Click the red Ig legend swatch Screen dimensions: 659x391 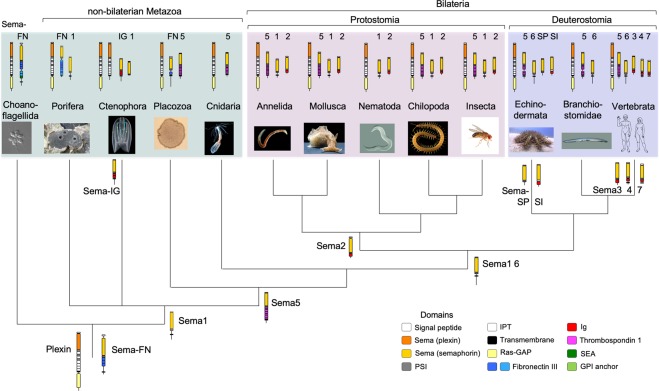click(572, 327)
